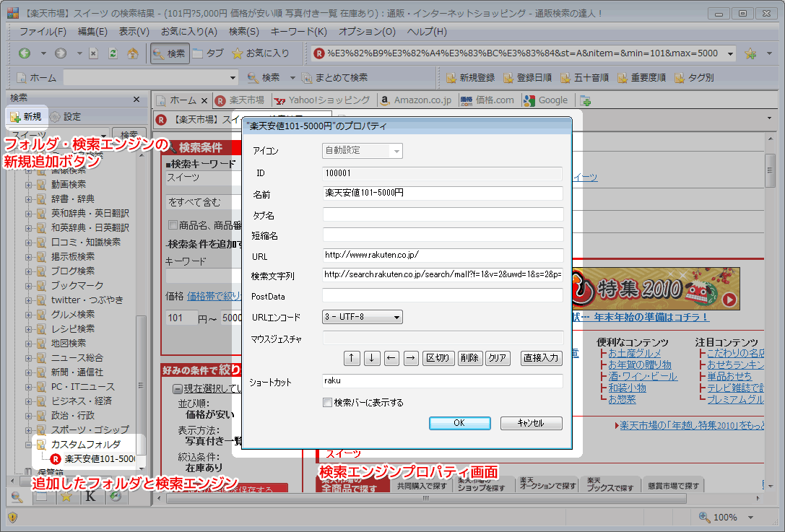This screenshot has width=785, height=532.
Task: Switch to the Amazon.co.jp tab
Action: 416,100
